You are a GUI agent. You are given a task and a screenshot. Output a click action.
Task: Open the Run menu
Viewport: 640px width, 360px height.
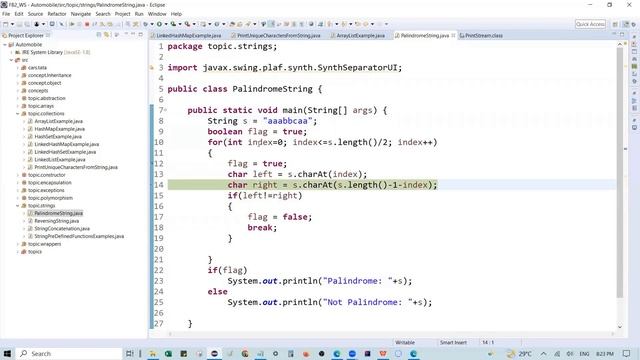139,14
